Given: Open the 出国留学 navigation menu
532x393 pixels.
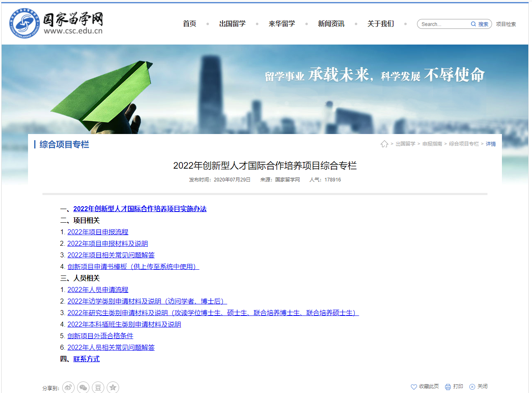Looking at the screenshot, I should point(232,24).
